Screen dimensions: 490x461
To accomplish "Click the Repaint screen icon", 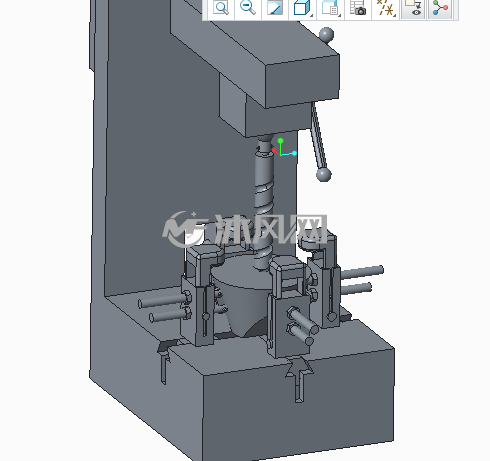I will point(275,7).
